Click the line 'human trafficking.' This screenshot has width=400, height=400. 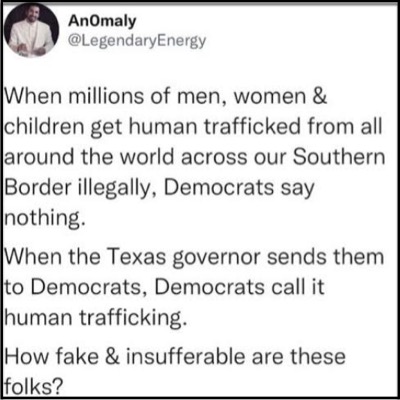(x=95, y=318)
